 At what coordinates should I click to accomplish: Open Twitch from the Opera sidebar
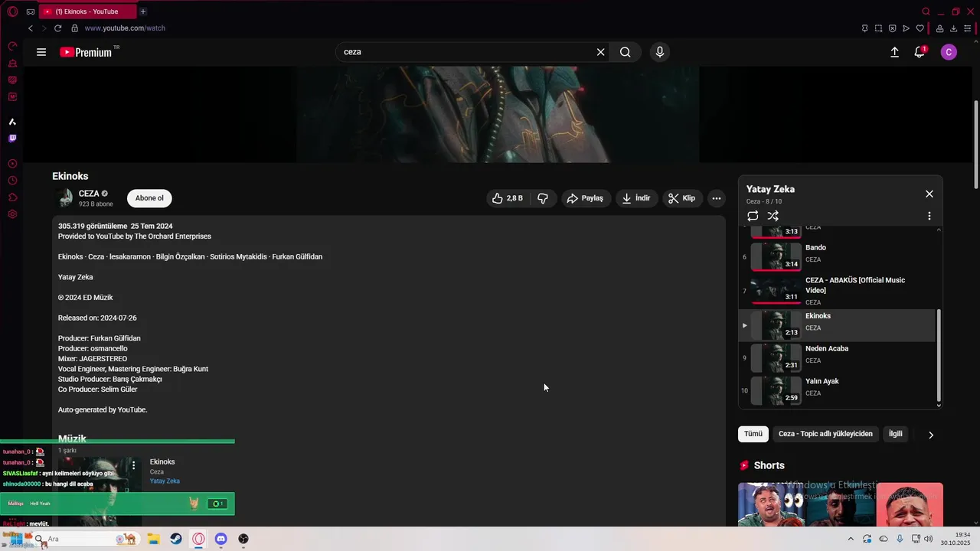(x=12, y=139)
